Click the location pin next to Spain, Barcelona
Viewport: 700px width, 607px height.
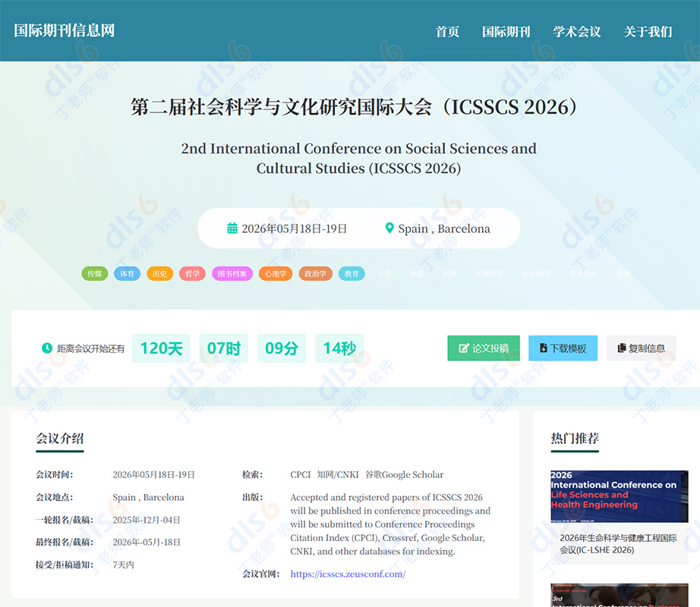[x=389, y=228]
